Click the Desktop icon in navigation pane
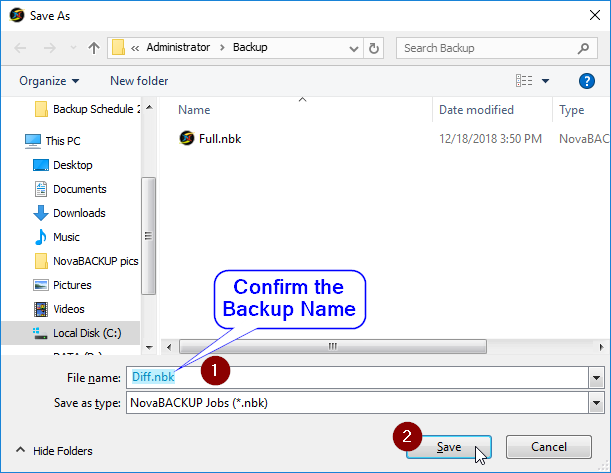611x473 pixels. click(41, 165)
